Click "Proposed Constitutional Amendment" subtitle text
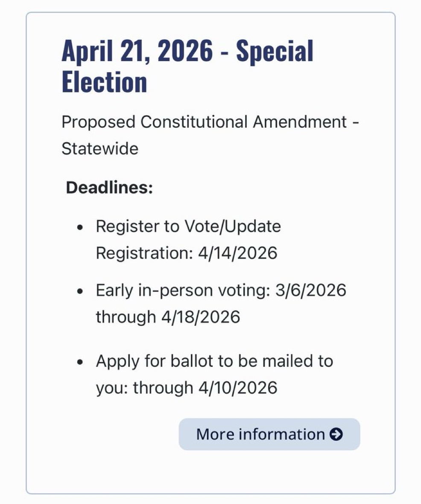 point(204,123)
